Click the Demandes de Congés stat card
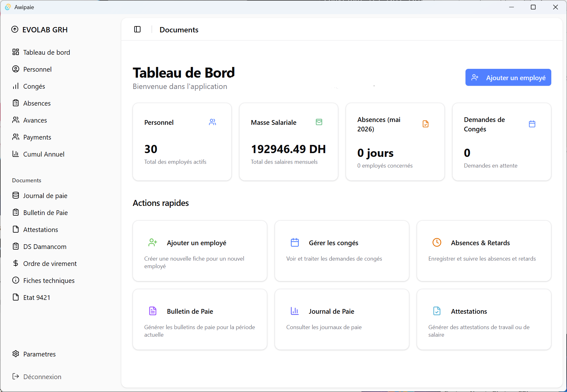567x392 pixels. [x=502, y=142]
